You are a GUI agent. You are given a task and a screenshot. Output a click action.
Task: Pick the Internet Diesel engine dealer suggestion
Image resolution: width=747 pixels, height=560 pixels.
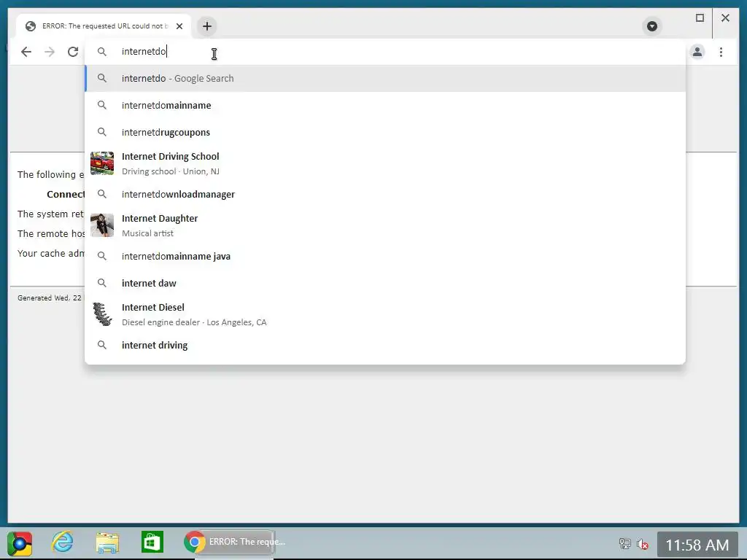tap(385, 314)
